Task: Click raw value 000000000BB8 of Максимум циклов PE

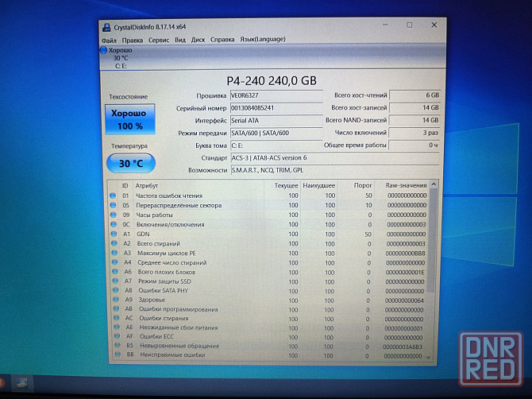Action: pyautogui.click(x=406, y=254)
